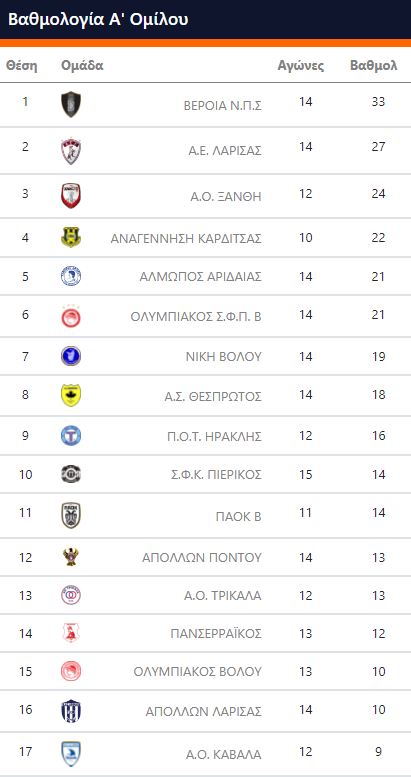Click the Βαθμολογία Α' Ομίλου title bar
Viewport: 411px width, 777px height.
(x=205, y=19)
